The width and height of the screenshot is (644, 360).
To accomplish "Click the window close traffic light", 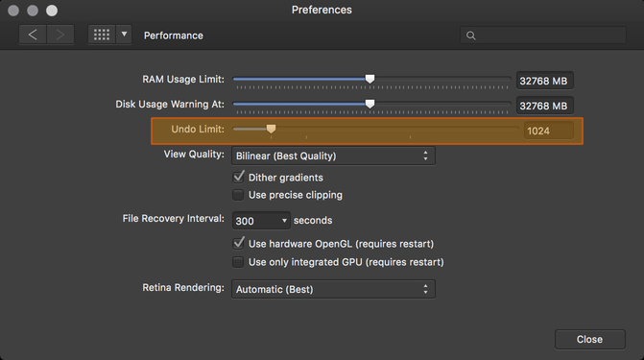I will click(x=13, y=11).
